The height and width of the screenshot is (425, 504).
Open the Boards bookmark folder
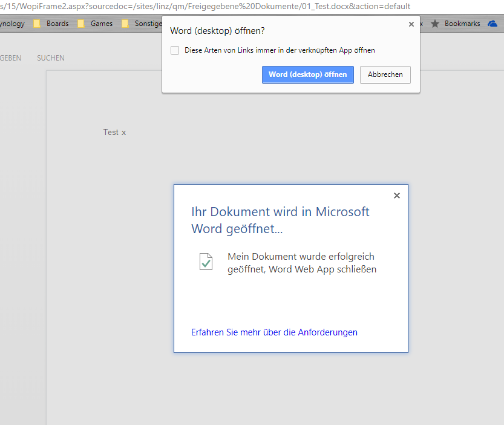51,24
